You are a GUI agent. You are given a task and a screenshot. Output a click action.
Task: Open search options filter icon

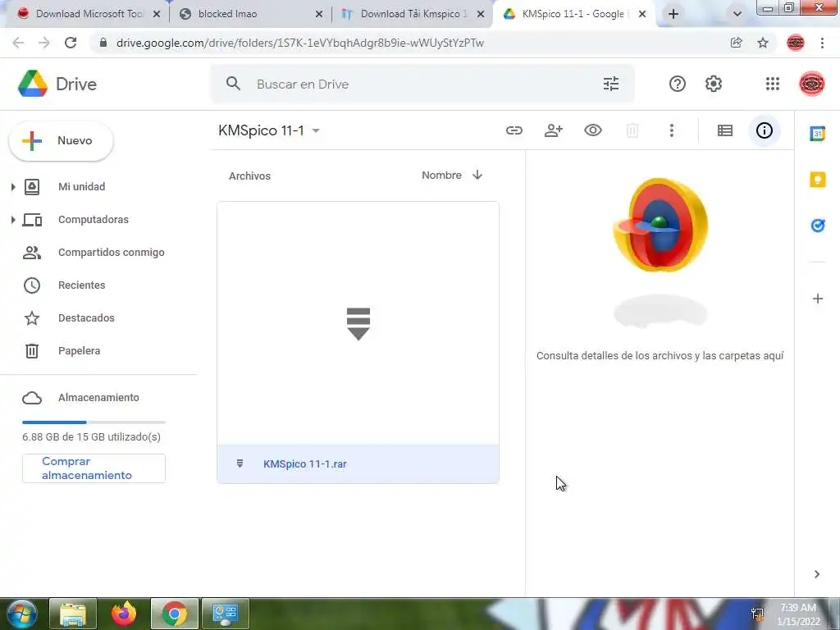610,84
